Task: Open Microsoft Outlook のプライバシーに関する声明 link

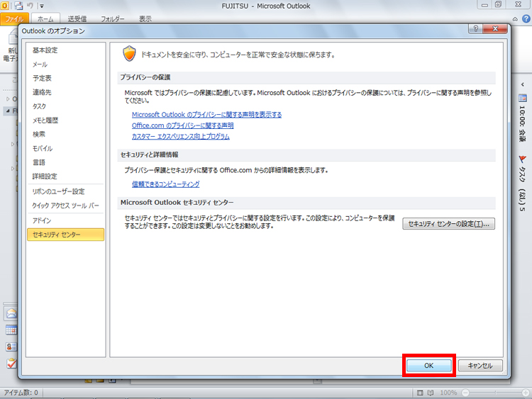Action: click(206, 115)
